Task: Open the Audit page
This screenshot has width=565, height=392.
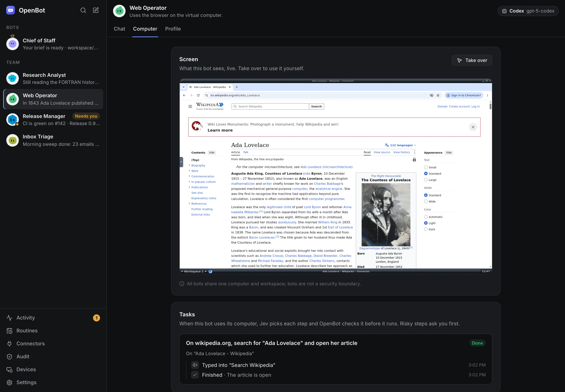Action: [x=53, y=356]
